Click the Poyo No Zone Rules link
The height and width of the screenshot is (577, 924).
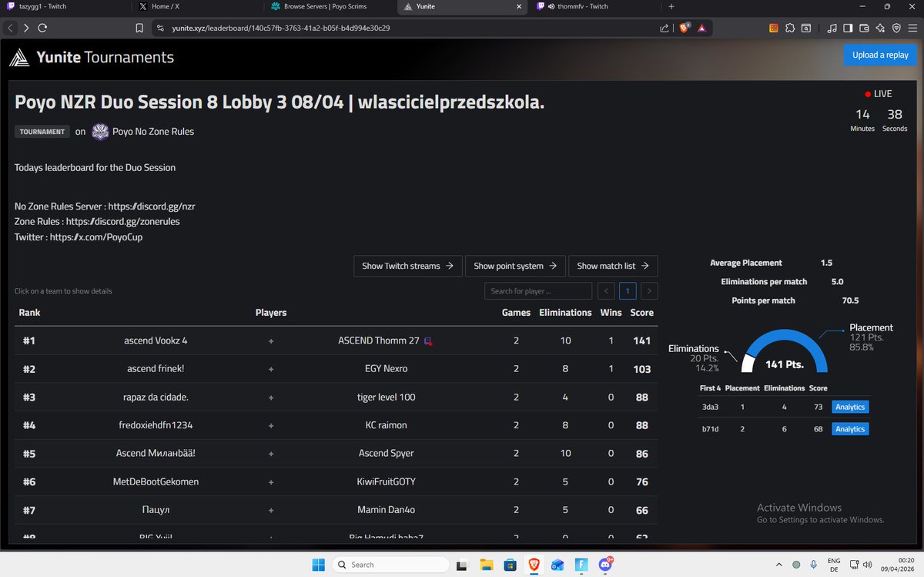[x=153, y=132]
